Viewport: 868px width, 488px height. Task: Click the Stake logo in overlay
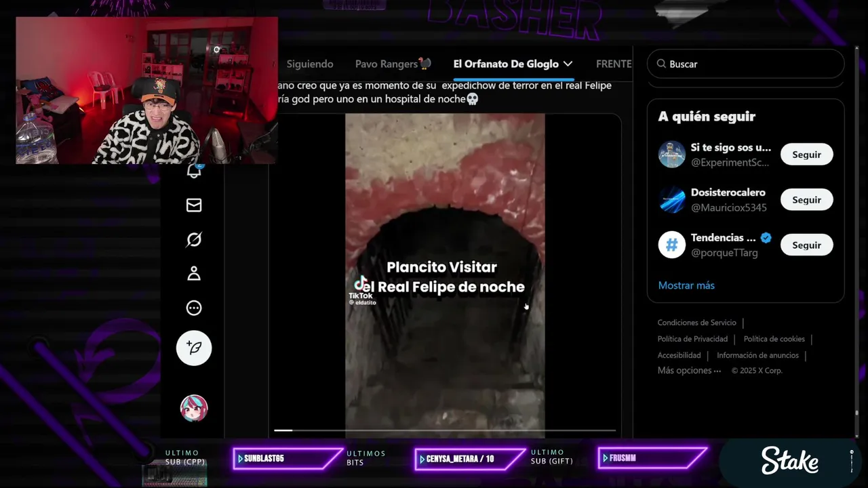[x=790, y=460]
